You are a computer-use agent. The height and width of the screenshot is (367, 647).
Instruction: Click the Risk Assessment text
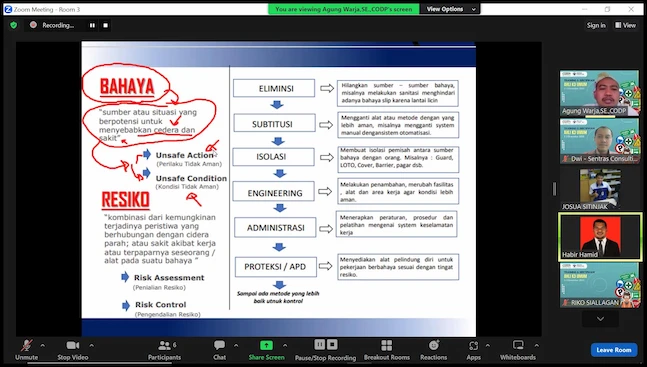pyautogui.click(x=169, y=277)
